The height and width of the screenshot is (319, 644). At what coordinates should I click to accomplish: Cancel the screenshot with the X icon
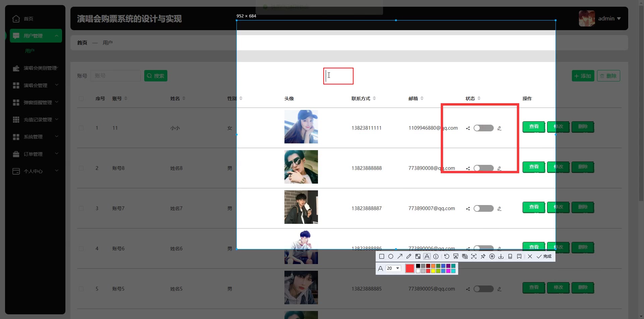[530, 256]
